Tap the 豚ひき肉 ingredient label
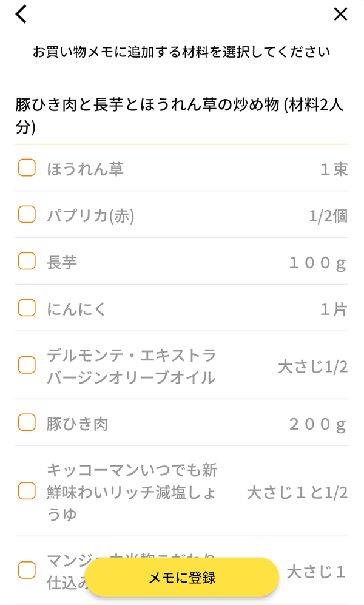Viewport: 364px width, 605px height. coord(77,424)
